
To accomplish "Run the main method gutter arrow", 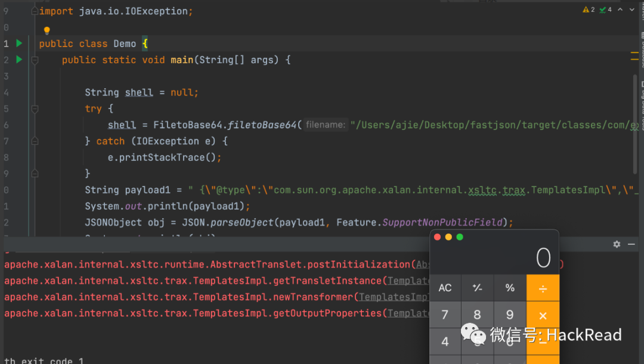I will (x=19, y=60).
